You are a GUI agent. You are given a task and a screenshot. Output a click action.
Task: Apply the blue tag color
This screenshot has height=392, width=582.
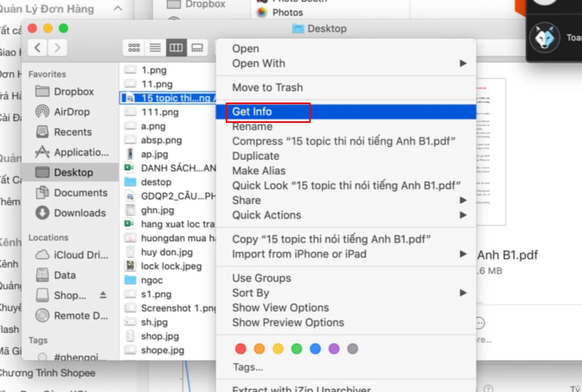[315, 349]
